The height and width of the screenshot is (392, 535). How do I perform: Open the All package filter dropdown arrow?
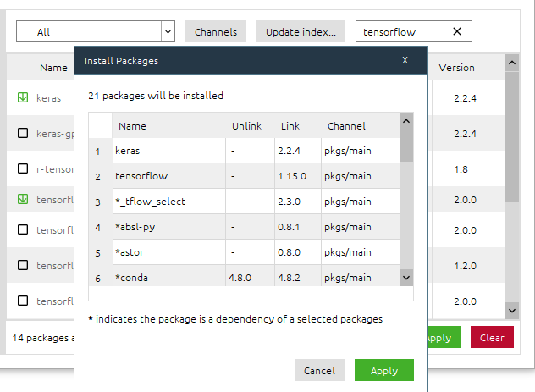[168, 31]
